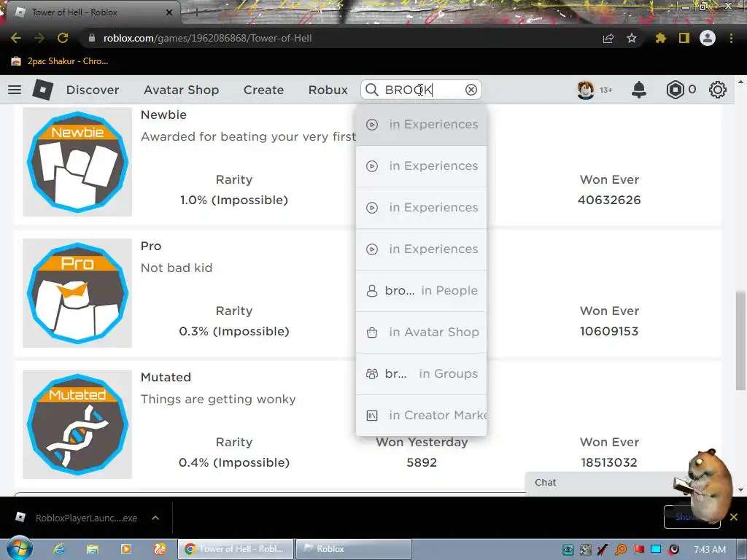Open Windows Explorer from the taskbar
This screenshot has width=747, height=560.
93,549
